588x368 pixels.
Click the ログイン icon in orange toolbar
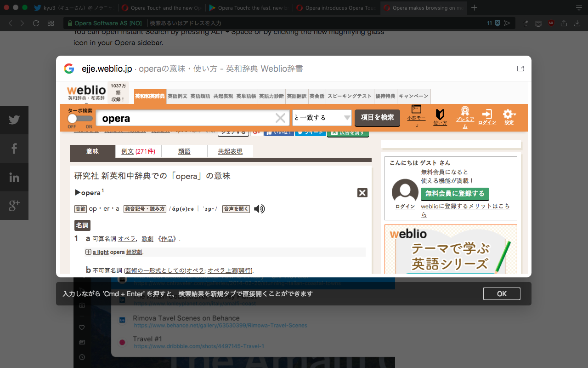487,117
